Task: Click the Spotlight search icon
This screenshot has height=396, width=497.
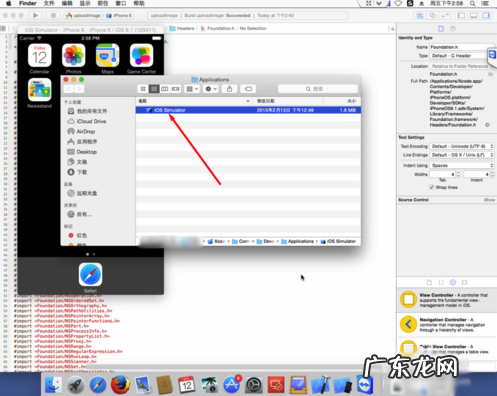Action: pos(473,3)
